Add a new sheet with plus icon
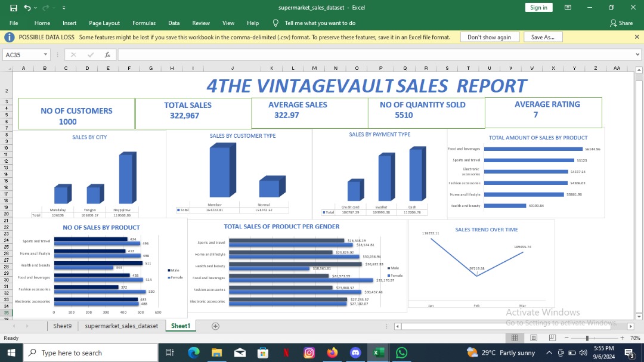644x362 pixels. 215,326
